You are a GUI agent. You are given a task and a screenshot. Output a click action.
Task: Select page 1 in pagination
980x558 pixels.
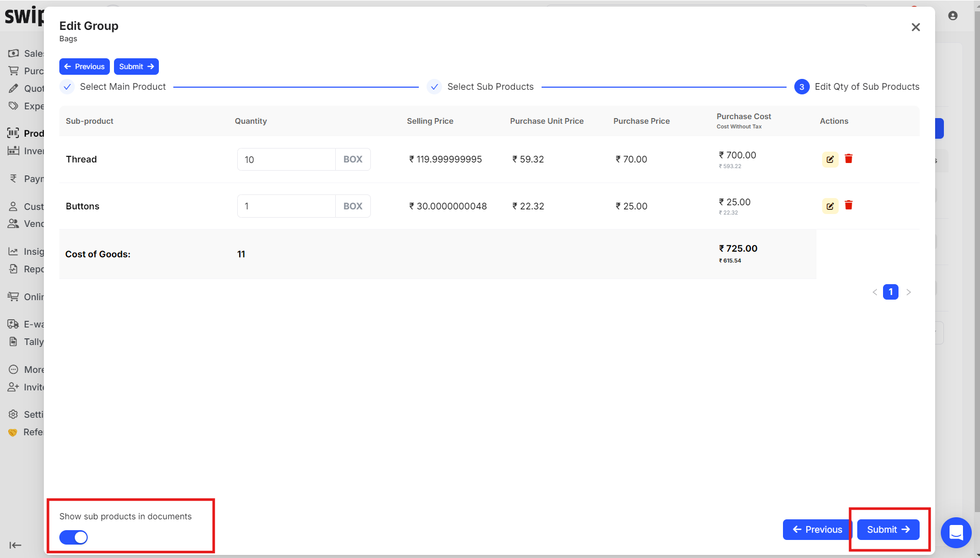891,292
